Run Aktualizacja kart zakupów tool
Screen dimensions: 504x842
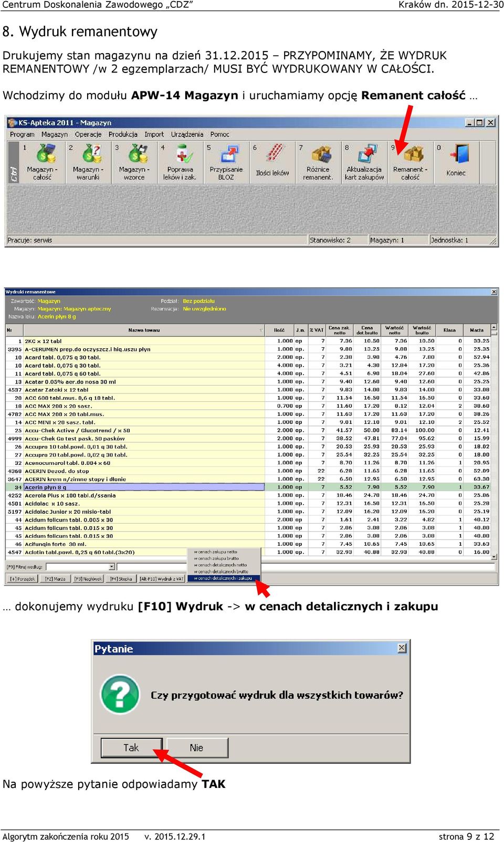tap(364, 162)
